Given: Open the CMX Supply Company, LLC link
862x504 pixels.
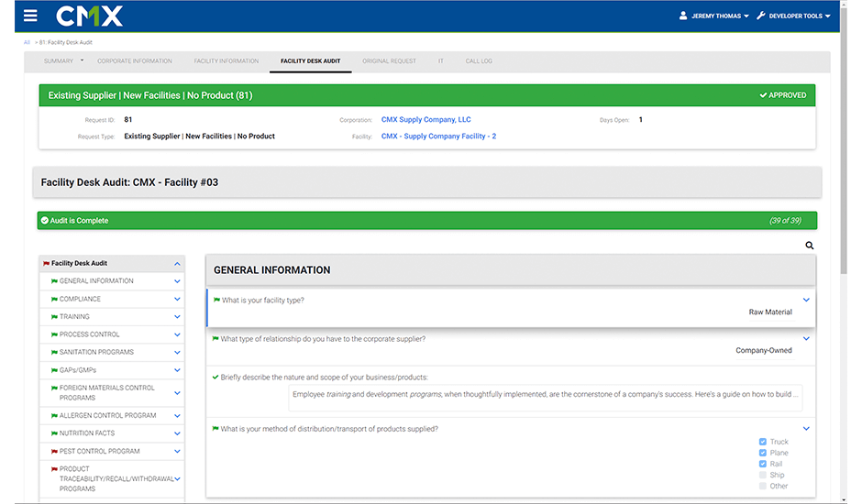Looking at the screenshot, I should (x=426, y=119).
